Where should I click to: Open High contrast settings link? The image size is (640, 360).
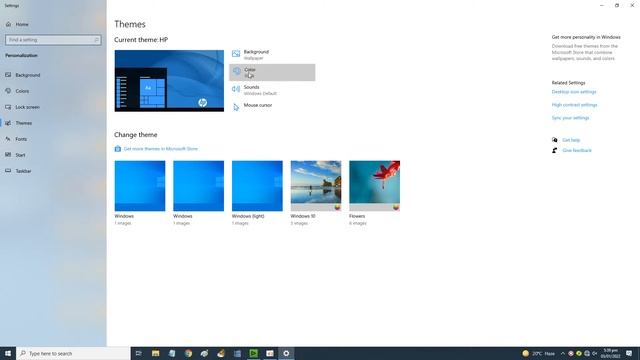pyautogui.click(x=574, y=105)
